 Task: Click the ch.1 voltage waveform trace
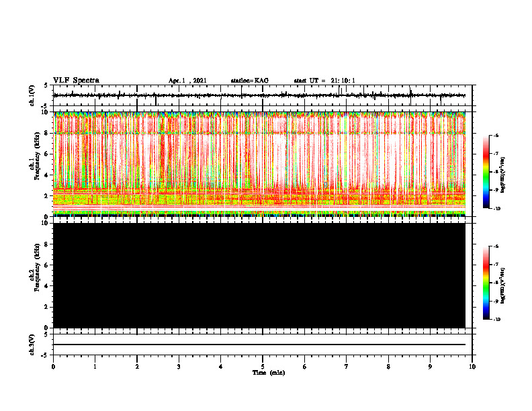click(259, 95)
